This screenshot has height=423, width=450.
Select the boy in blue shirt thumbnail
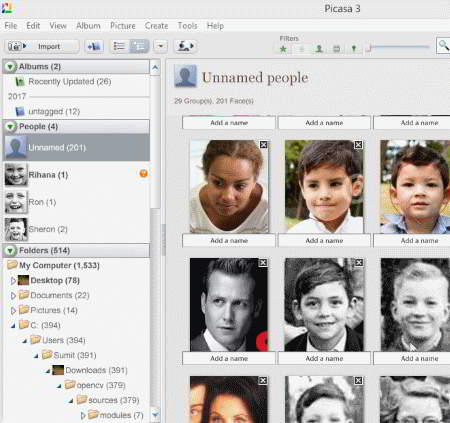click(x=415, y=187)
